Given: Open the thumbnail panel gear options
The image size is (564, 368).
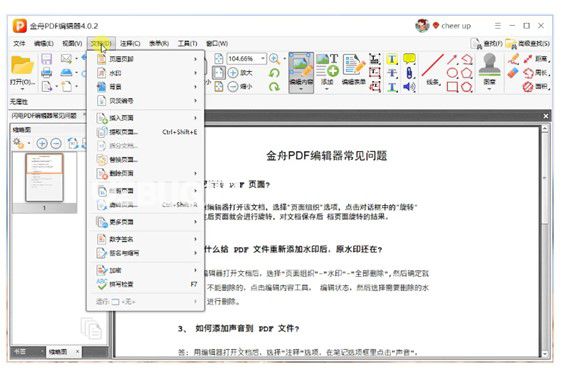Looking at the screenshot, I should pyautogui.click(x=18, y=144).
